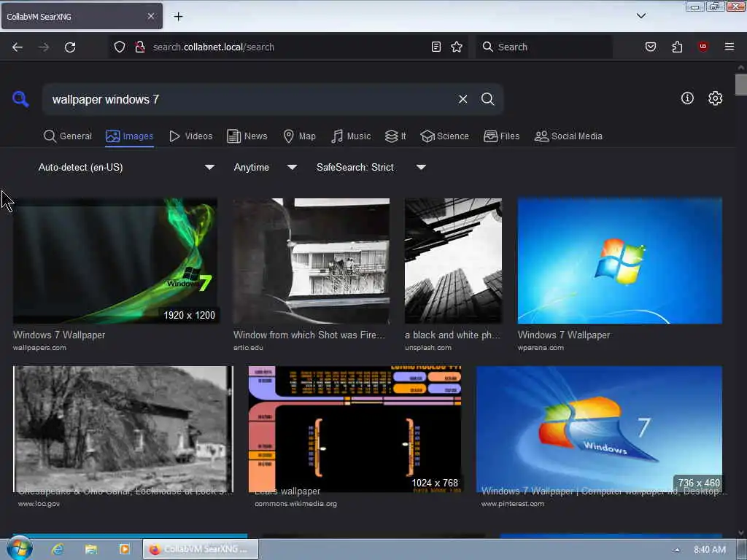This screenshot has width=747, height=560.
Task: Select the Images search tab
Action: pyautogui.click(x=130, y=136)
